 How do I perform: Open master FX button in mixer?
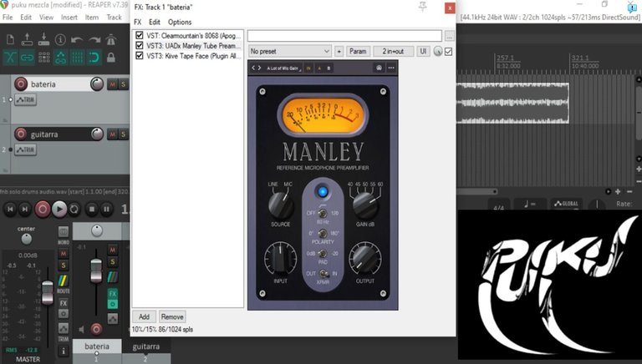coord(63,303)
